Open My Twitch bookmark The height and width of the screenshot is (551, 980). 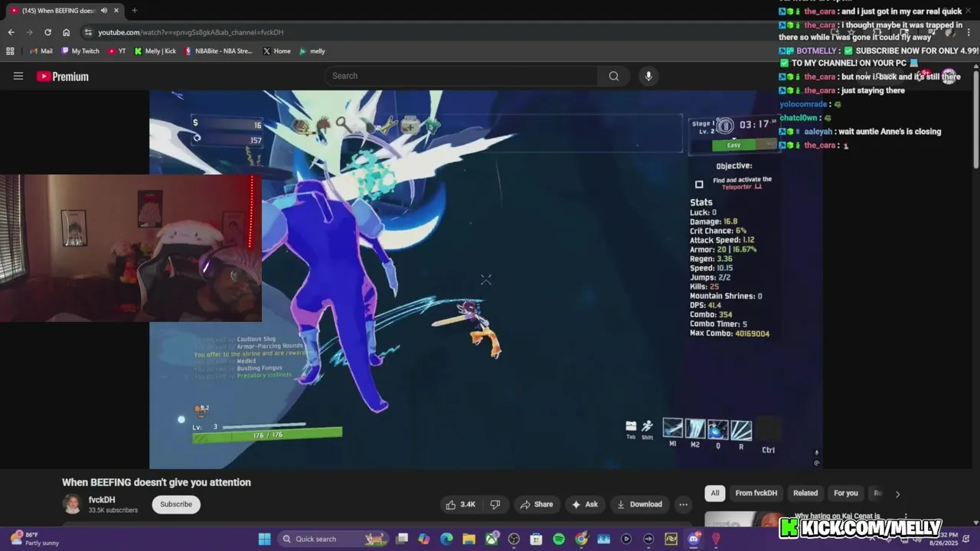point(80,51)
